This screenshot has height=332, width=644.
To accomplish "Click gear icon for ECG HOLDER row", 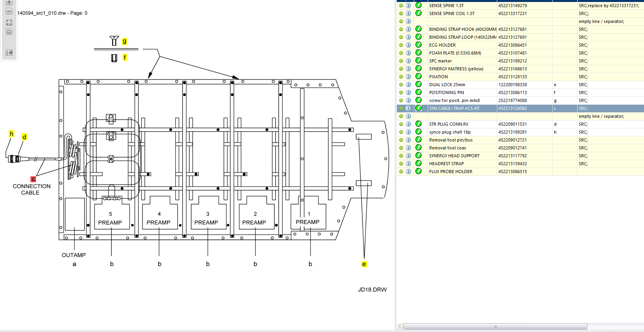I will click(401, 45).
